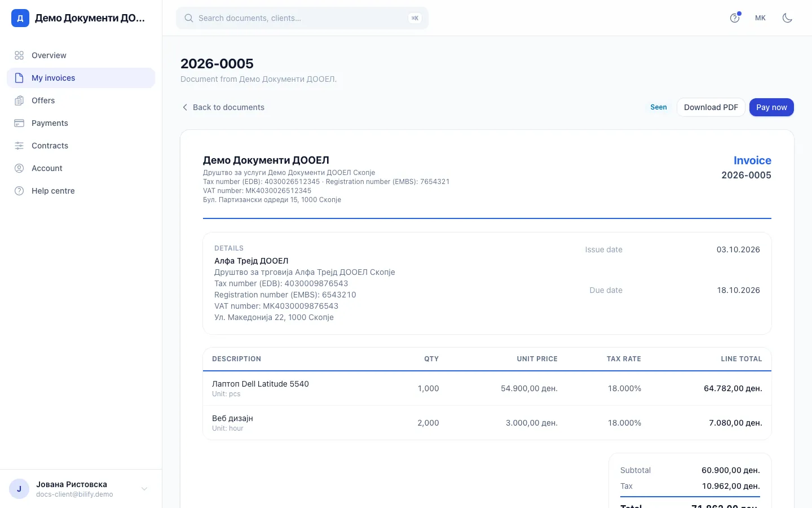Click the Account person icon

pos(19,168)
